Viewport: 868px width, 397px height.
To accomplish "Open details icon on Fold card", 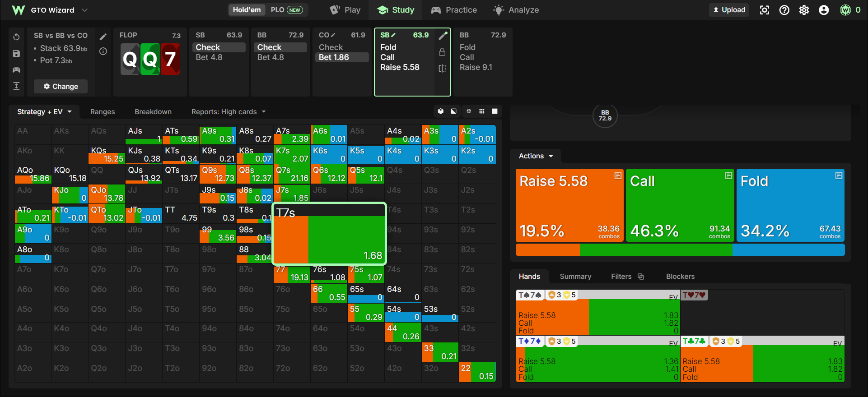I will point(839,175).
